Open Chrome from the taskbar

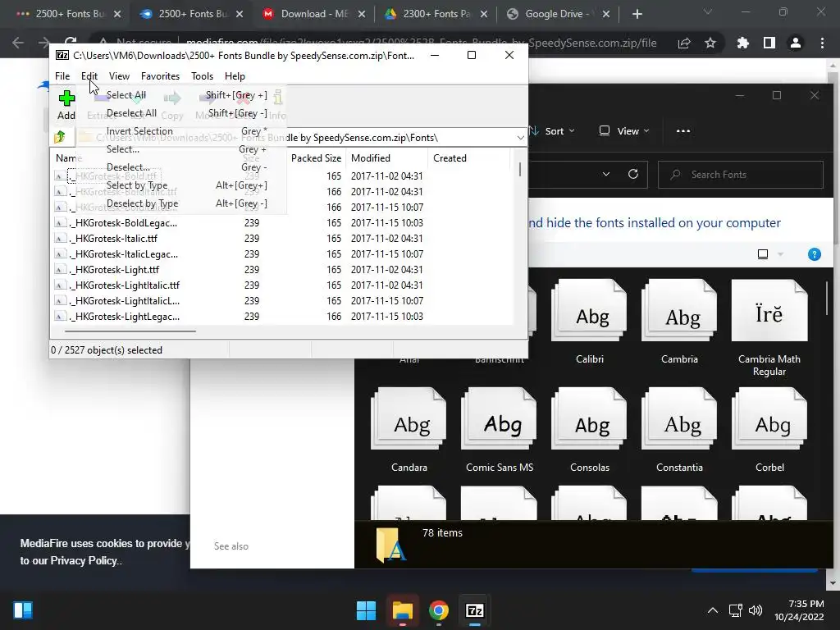[x=439, y=610]
